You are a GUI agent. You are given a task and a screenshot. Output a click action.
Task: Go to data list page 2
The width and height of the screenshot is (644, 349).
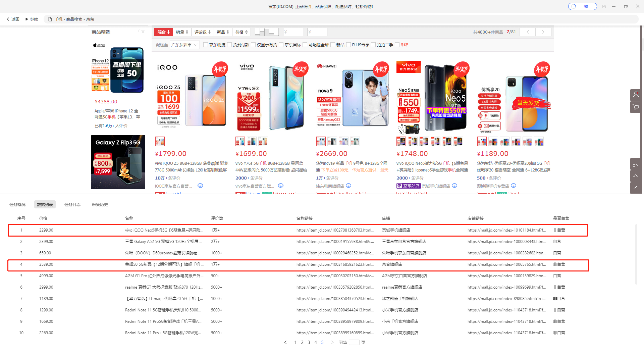(302, 342)
